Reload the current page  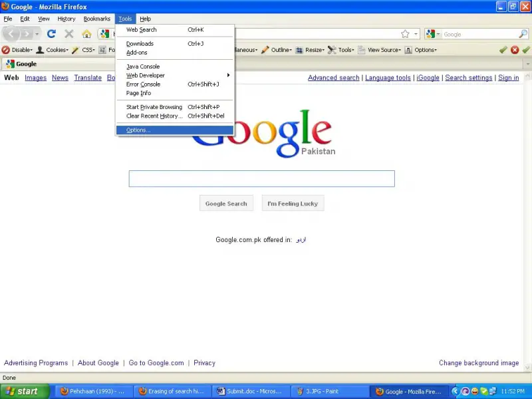pos(51,34)
